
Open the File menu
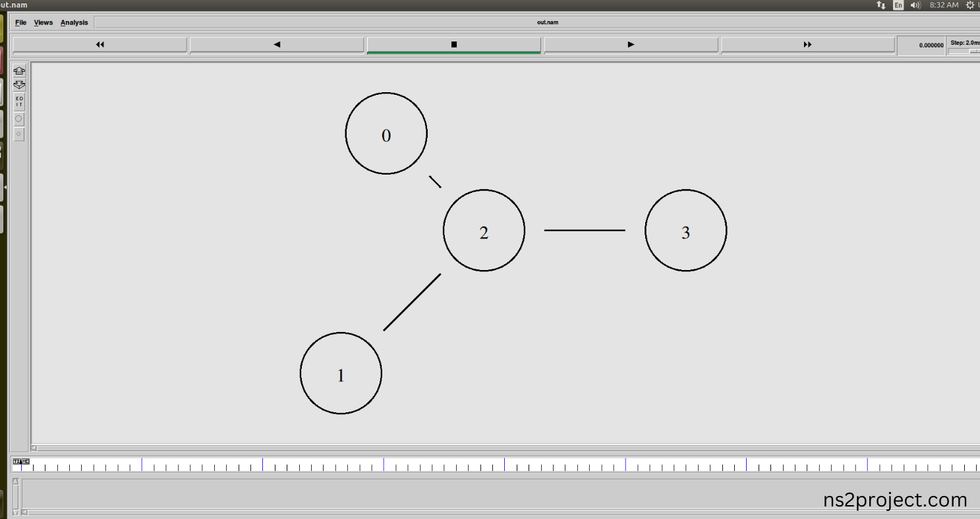[21, 22]
